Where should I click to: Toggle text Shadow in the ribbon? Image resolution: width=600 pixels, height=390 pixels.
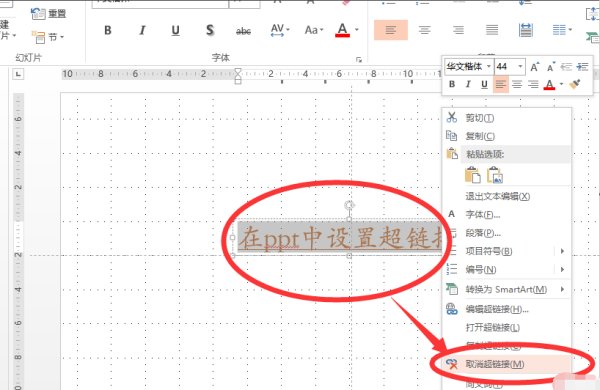pos(210,30)
